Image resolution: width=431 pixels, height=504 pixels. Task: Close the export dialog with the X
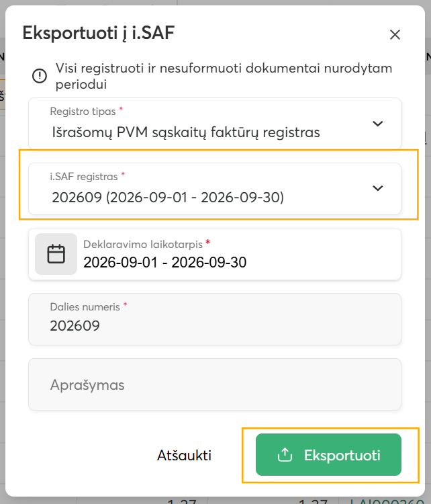pyautogui.click(x=395, y=34)
